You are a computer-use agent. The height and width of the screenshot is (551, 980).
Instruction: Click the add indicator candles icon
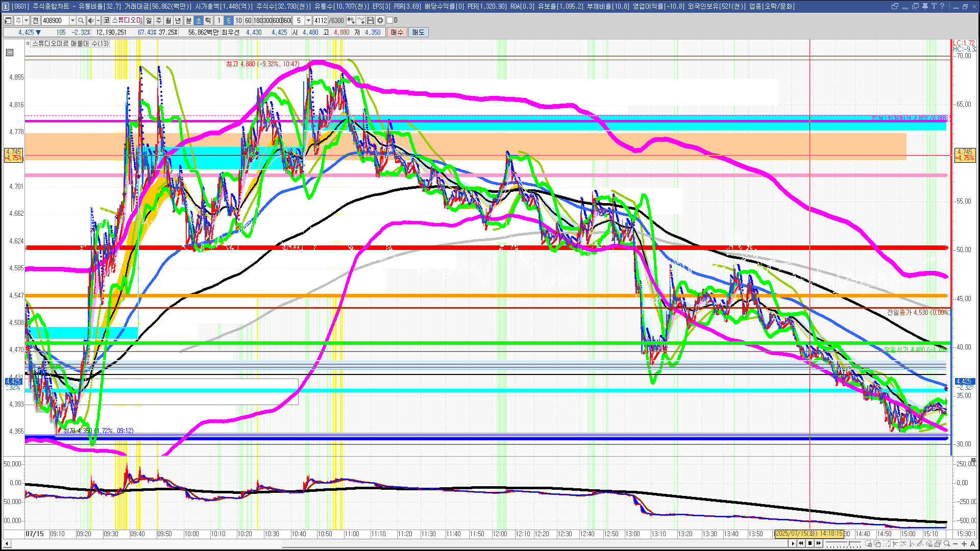click(x=351, y=20)
